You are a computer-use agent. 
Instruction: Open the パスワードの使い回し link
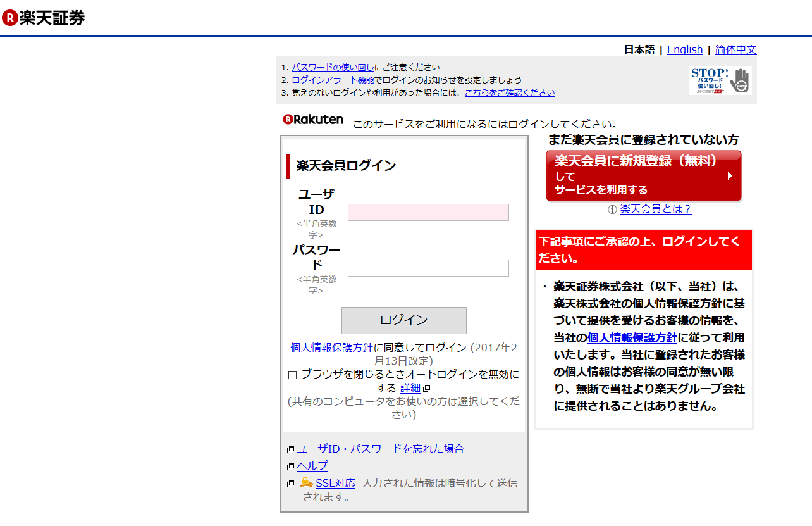333,67
